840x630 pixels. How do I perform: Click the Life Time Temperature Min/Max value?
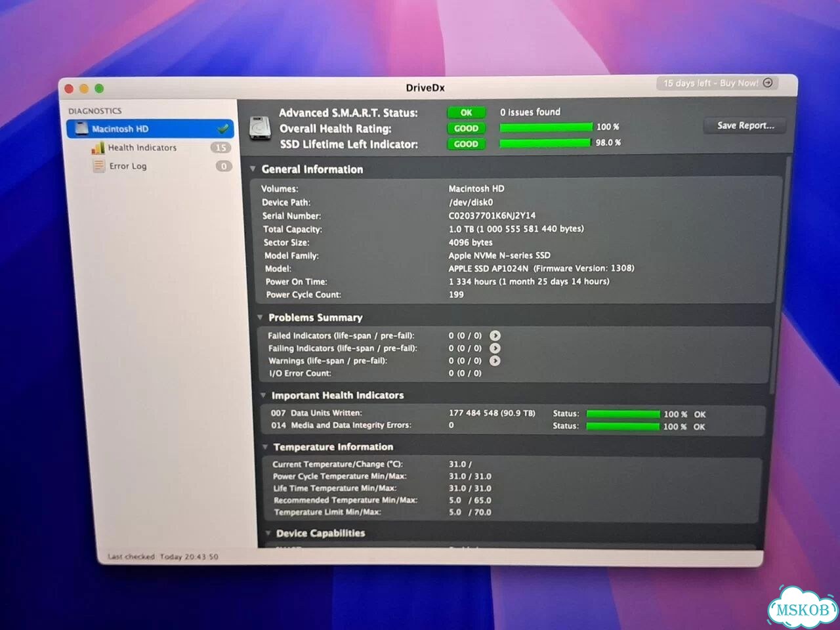click(x=470, y=488)
